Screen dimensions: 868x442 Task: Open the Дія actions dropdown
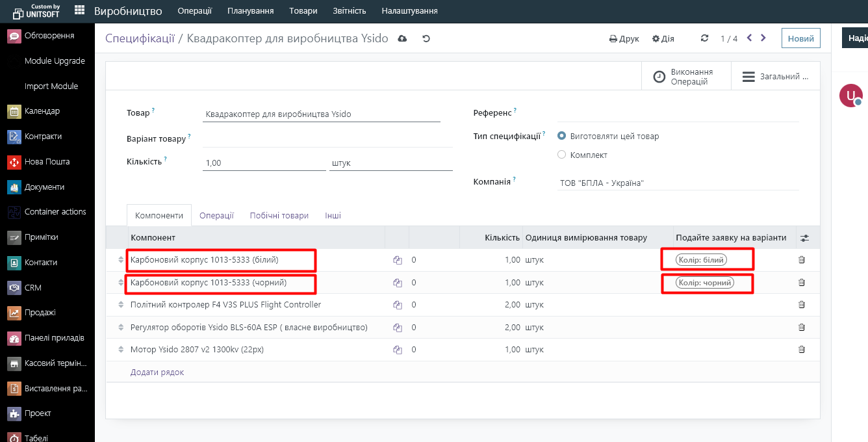pyautogui.click(x=663, y=39)
